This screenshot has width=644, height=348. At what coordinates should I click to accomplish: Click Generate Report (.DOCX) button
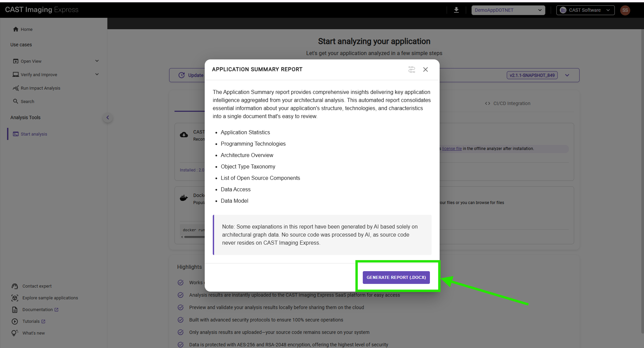click(396, 278)
